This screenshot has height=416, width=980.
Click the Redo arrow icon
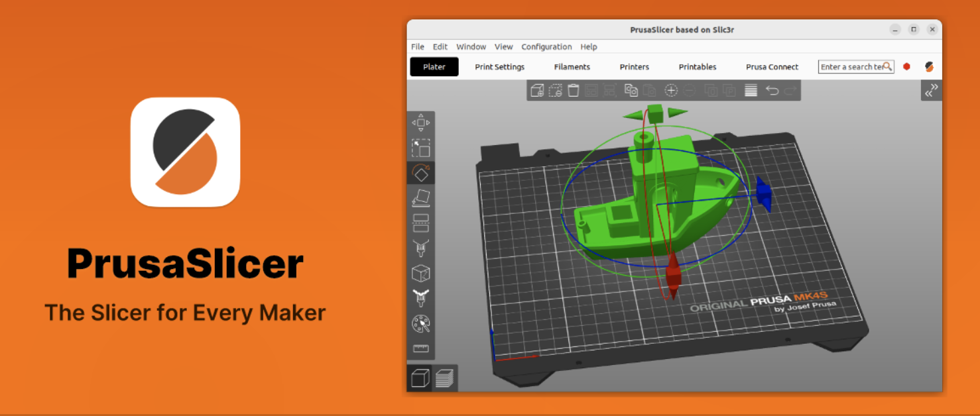point(790,91)
